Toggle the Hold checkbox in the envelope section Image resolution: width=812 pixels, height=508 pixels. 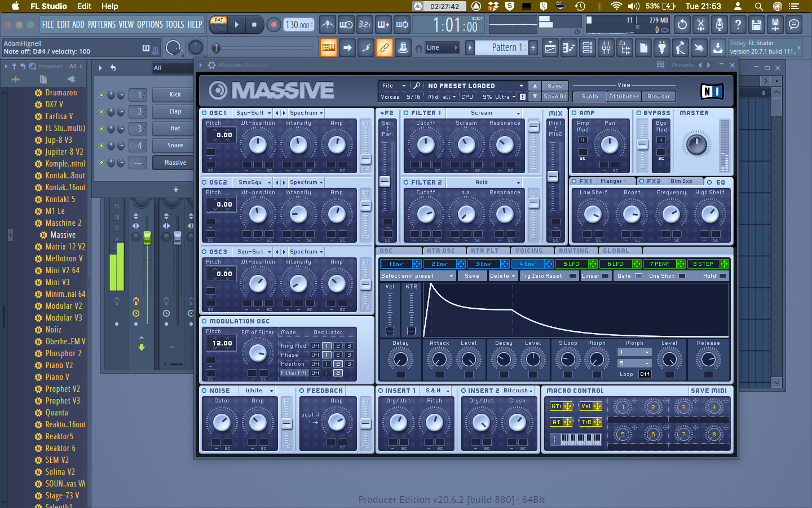(x=724, y=275)
